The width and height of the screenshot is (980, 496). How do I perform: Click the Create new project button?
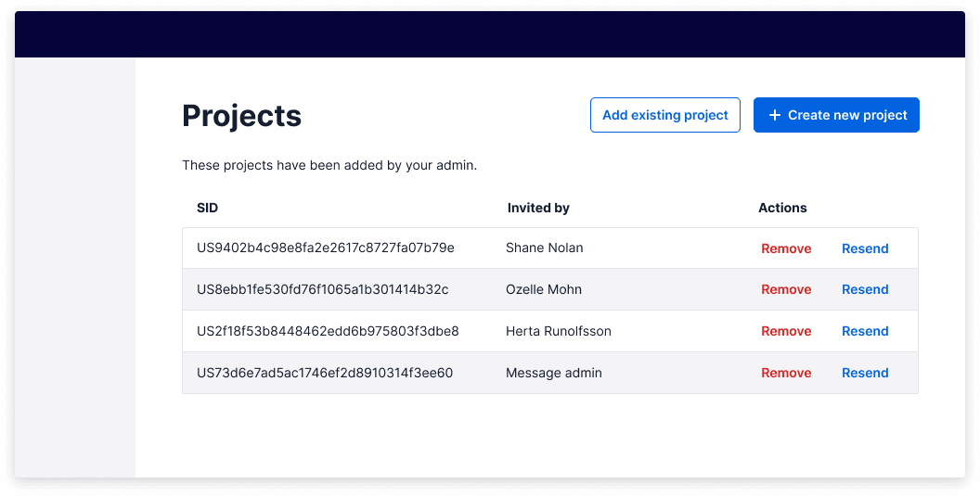[x=836, y=116]
